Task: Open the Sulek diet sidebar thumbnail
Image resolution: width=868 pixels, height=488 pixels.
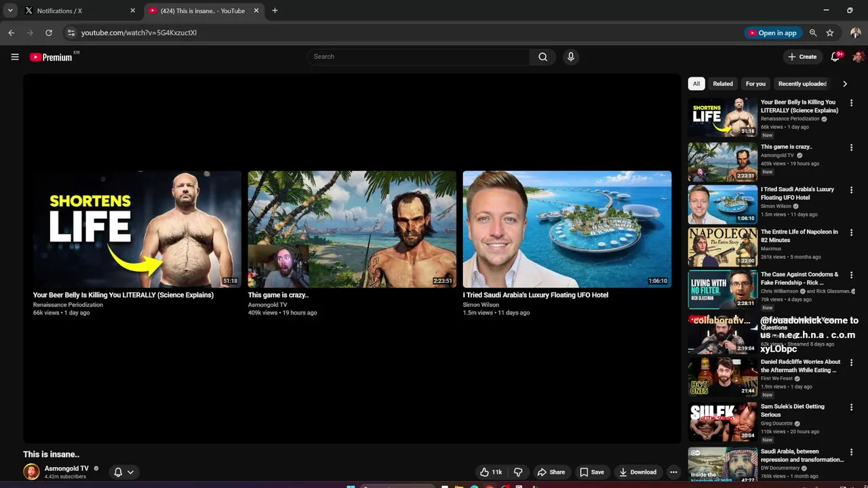Action: pos(723,422)
